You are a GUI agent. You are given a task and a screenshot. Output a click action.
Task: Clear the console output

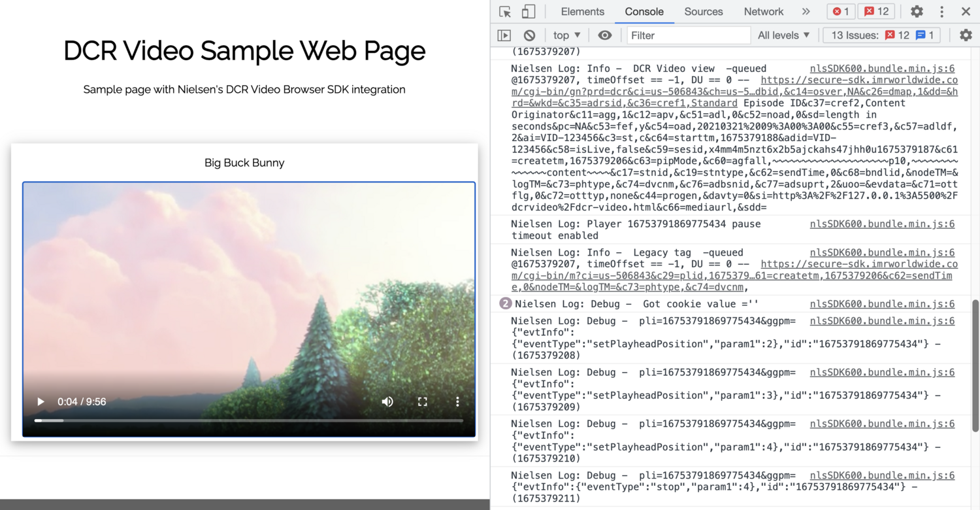tap(529, 35)
